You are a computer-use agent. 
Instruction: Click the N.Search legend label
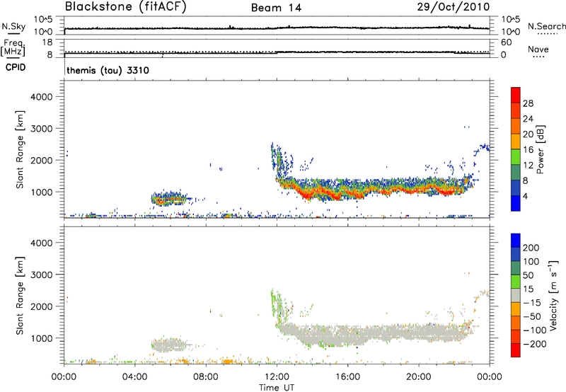pos(546,26)
